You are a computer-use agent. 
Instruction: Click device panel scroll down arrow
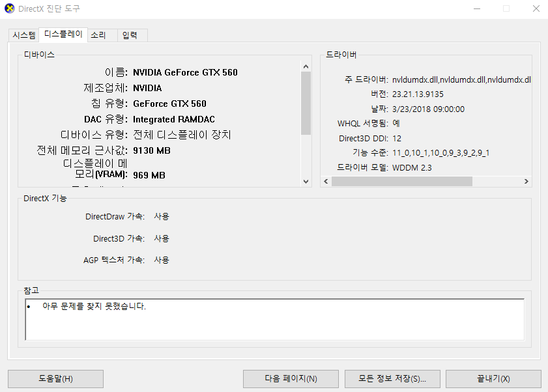(x=306, y=181)
